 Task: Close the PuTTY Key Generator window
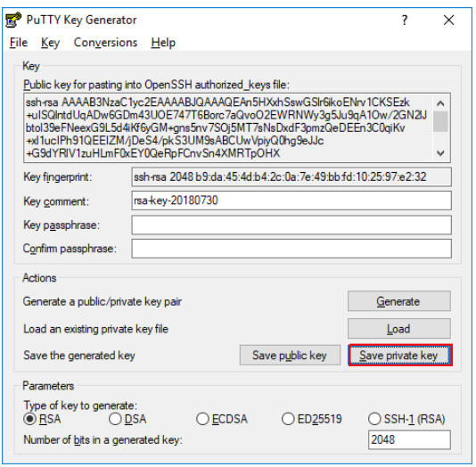click(x=448, y=20)
